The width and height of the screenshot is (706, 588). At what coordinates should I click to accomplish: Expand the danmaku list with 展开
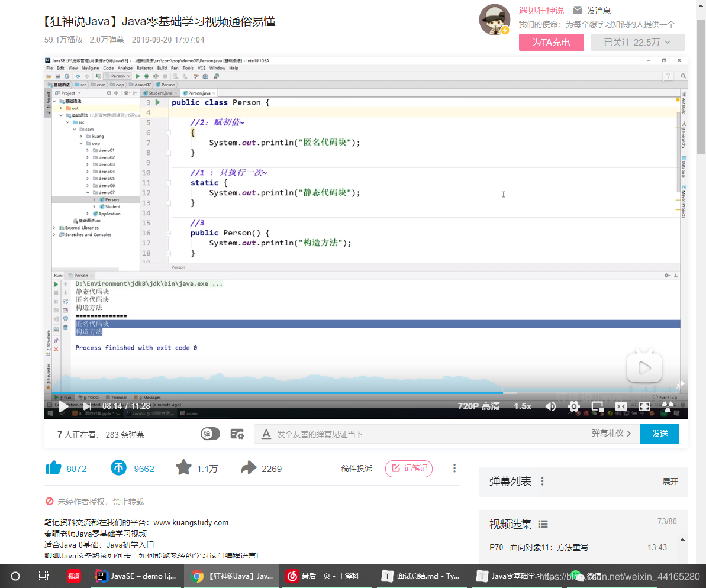click(x=670, y=482)
